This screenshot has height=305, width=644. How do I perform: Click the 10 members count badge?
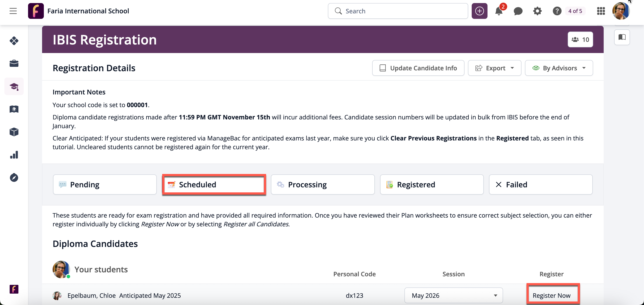point(580,39)
